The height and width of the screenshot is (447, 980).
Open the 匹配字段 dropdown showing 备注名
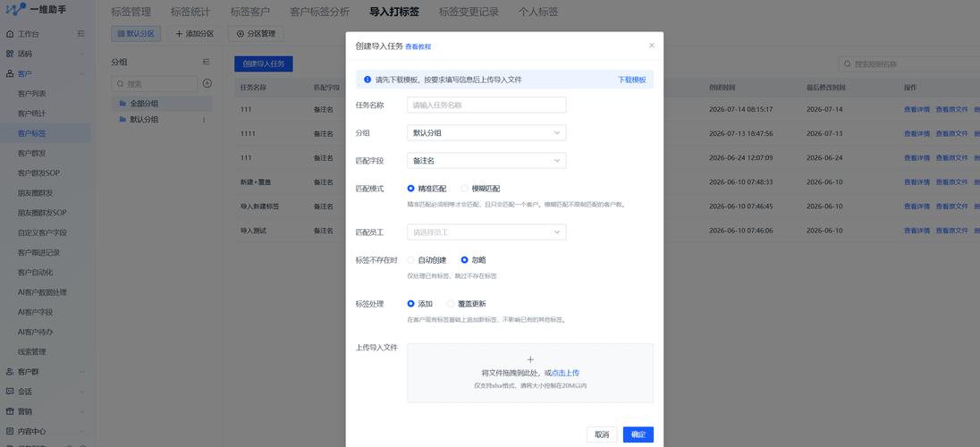tap(486, 161)
